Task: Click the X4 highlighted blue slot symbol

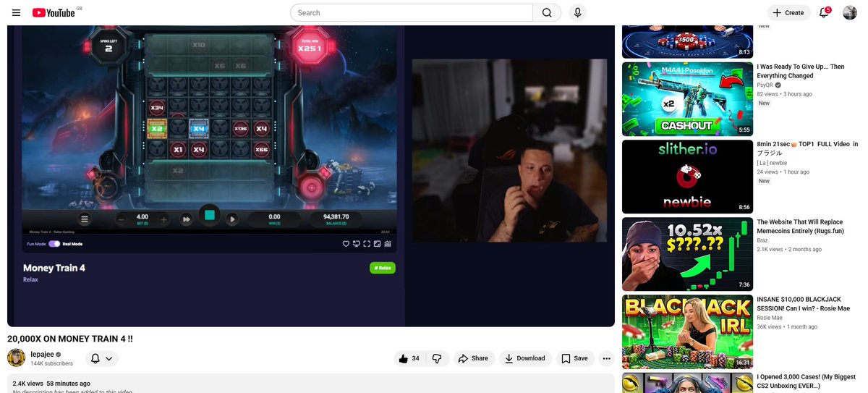Action: point(199,129)
